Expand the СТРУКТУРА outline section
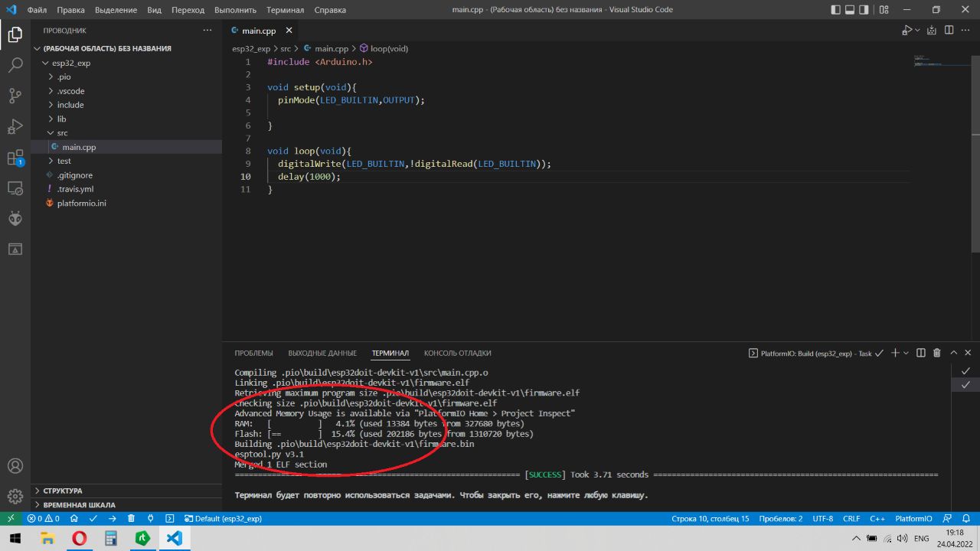 (x=63, y=491)
